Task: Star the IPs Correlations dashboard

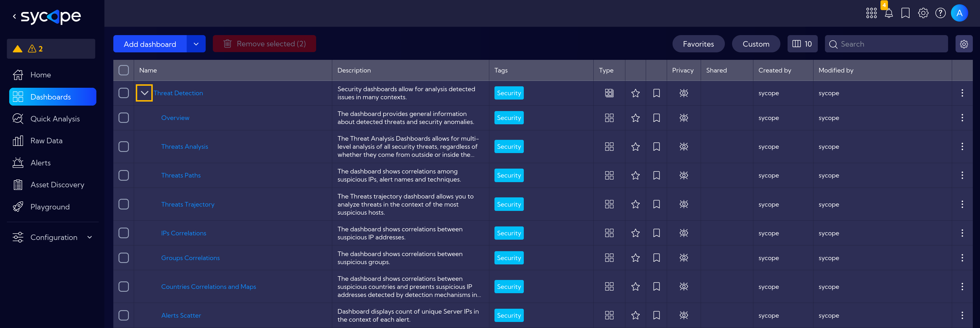Action: tap(635, 233)
